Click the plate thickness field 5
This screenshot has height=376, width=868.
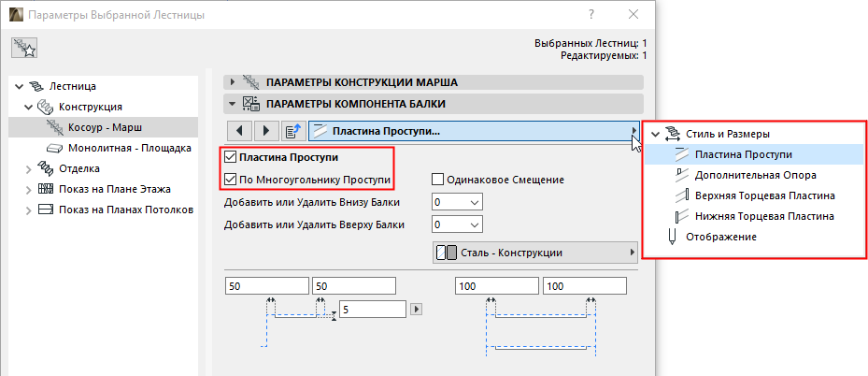point(373,310)
